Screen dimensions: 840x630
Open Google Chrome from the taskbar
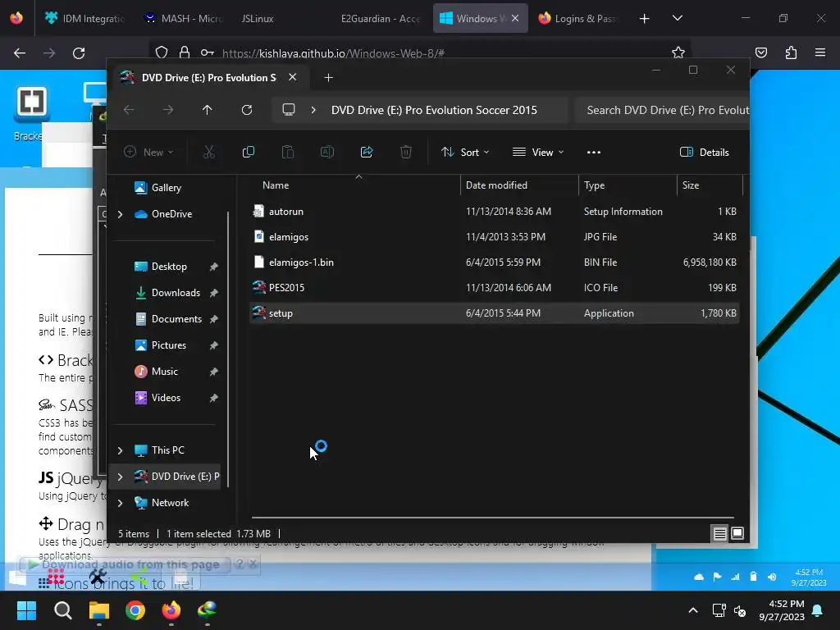click(x=135, y=610)
